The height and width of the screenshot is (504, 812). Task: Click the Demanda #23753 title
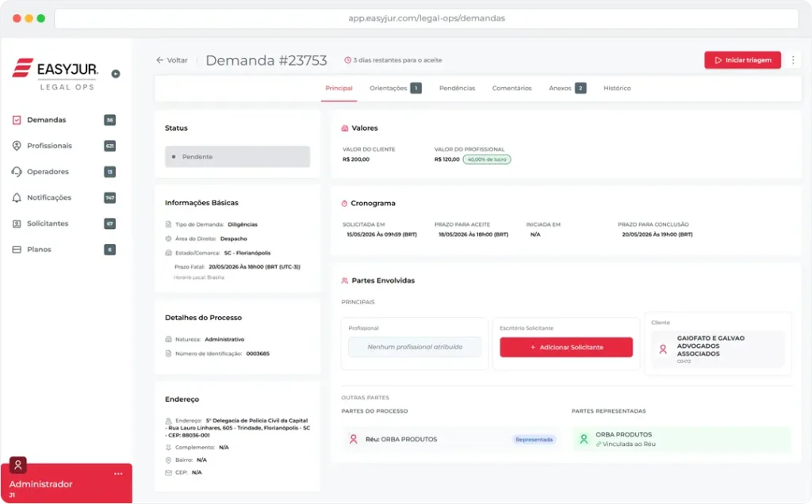pos(266,60)
